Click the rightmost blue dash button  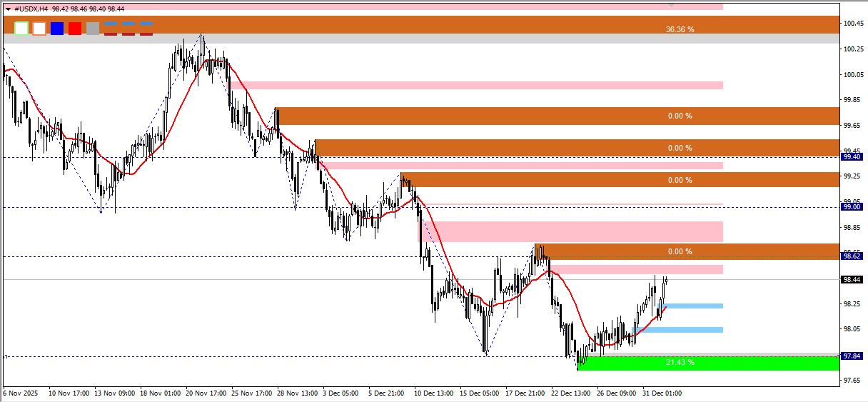coord(146,24)
